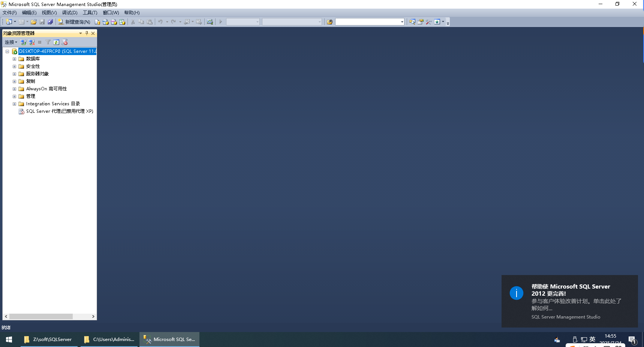Screen dimensions: 644x347
Task: Expand the 安全性 folder node
Action: click(x=14, y=66)
